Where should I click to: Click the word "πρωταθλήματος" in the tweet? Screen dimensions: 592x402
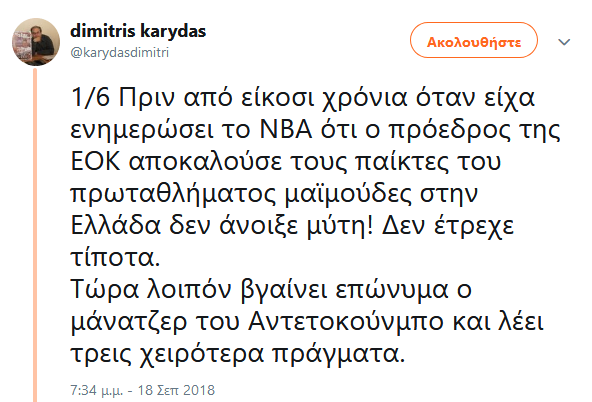coord(173,194)
